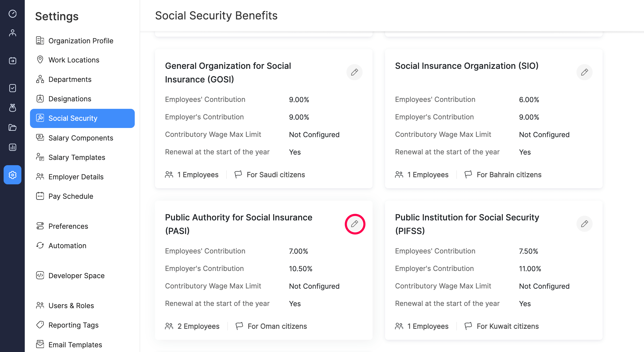Open the pay runs icon in rail

(13, 61)
